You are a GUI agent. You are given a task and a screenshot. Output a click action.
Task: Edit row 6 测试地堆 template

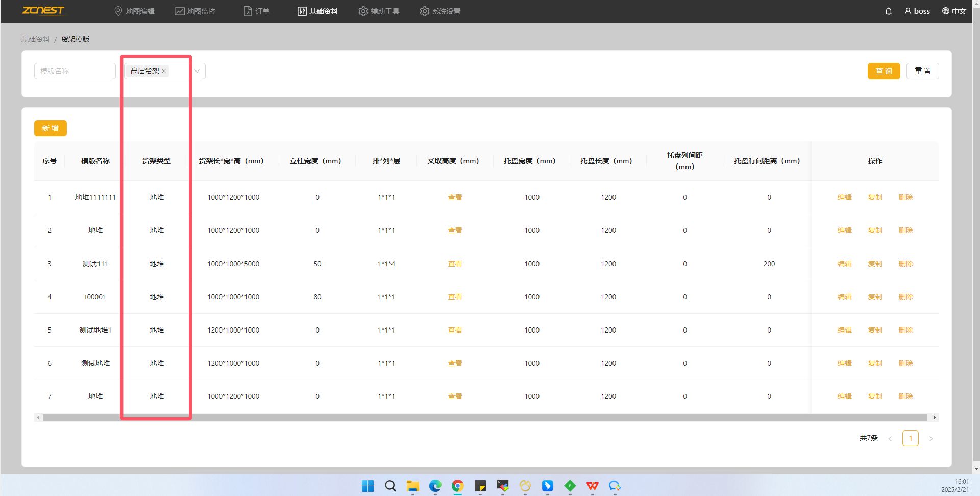pyautogui.click(x=845, y=363)
